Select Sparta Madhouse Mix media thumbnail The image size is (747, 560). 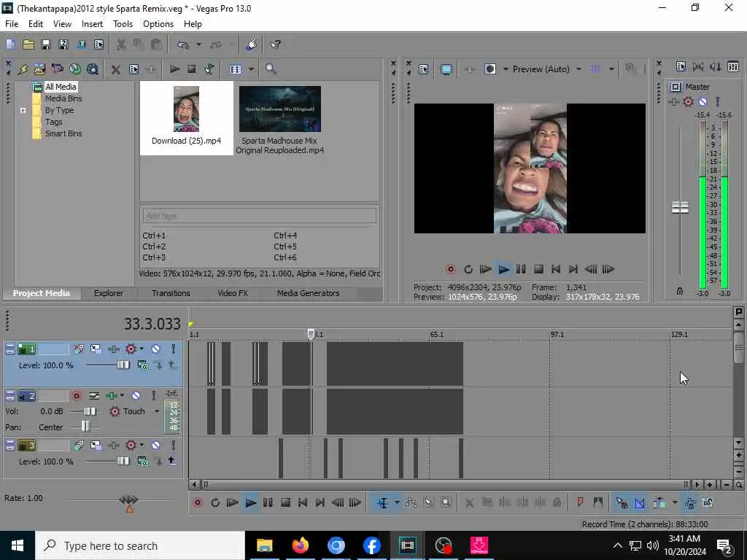280,119
